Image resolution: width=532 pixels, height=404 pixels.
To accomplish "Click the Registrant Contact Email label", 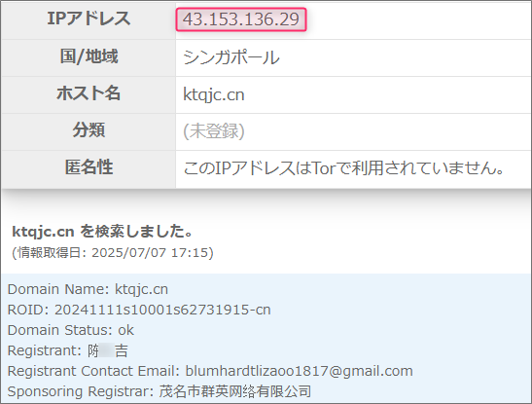I will click(93, 371).
